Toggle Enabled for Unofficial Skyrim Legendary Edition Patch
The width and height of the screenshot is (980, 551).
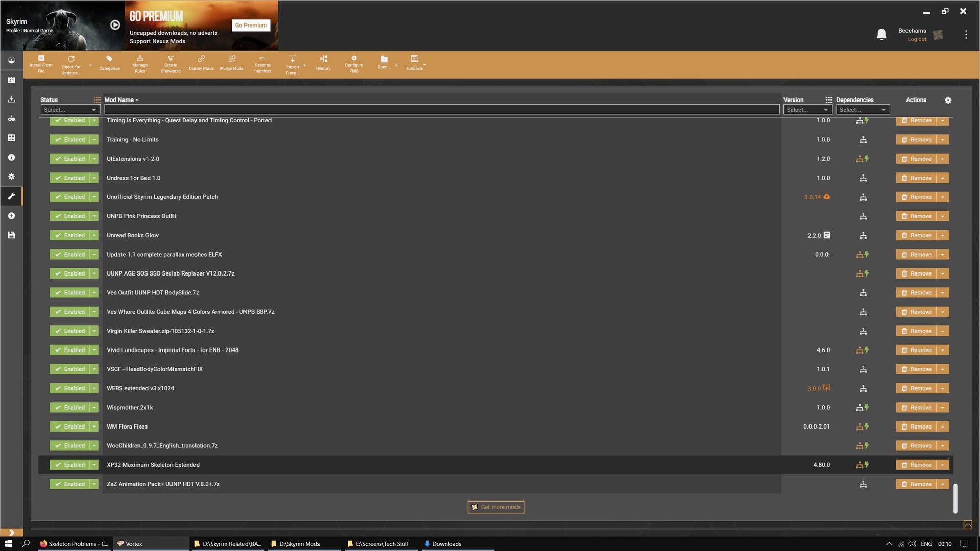tap(70, 197)
